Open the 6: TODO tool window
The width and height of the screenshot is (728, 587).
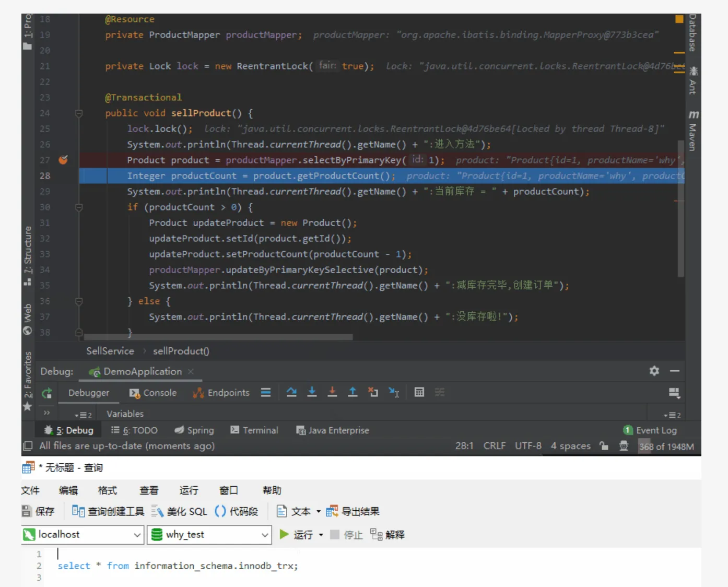pos(134,430)
